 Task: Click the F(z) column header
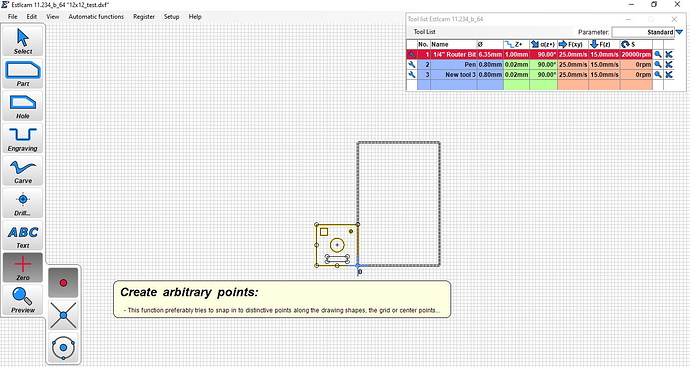(x=604, y=44)
